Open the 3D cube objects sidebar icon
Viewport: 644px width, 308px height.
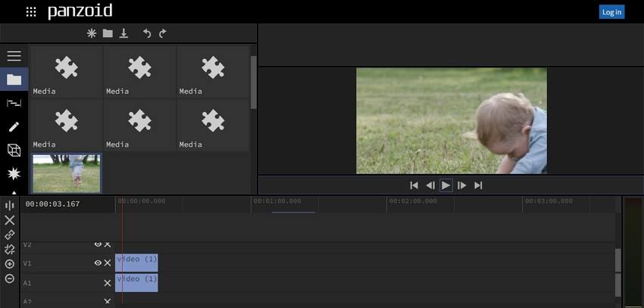click(14, 150)
